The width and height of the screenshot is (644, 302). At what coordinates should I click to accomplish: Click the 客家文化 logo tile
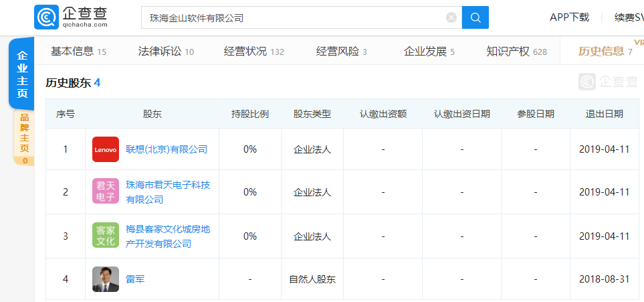coord(106,235)
